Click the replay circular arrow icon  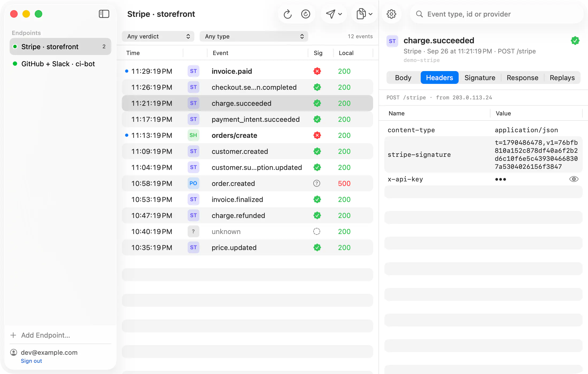click(305, 14)
